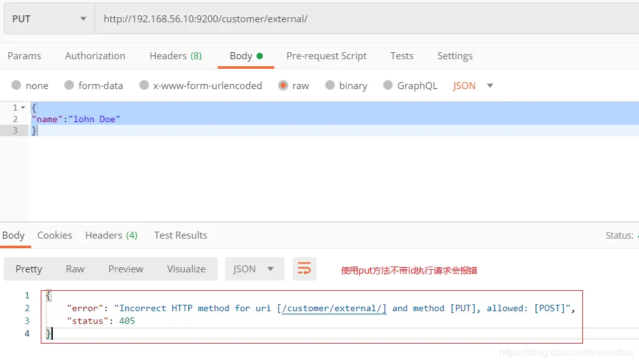Screen dimensions: 639x364
Task: Open the Visualize response view
Action: point(186,269)
